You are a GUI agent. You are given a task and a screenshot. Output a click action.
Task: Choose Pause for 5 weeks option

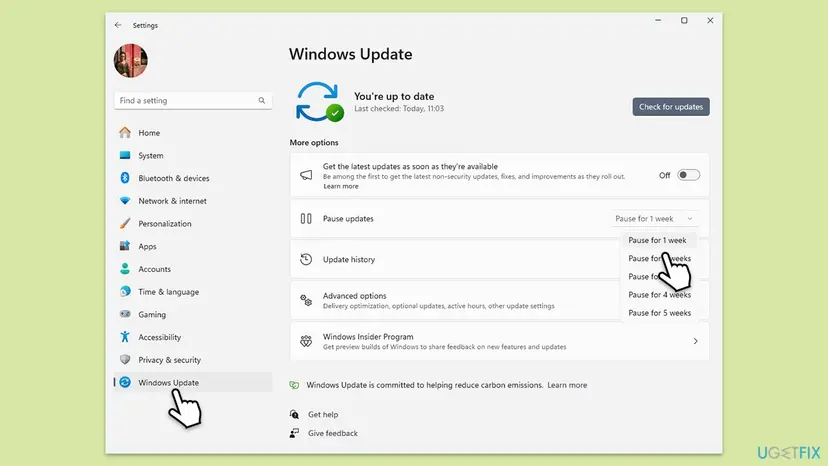(660, 313)
